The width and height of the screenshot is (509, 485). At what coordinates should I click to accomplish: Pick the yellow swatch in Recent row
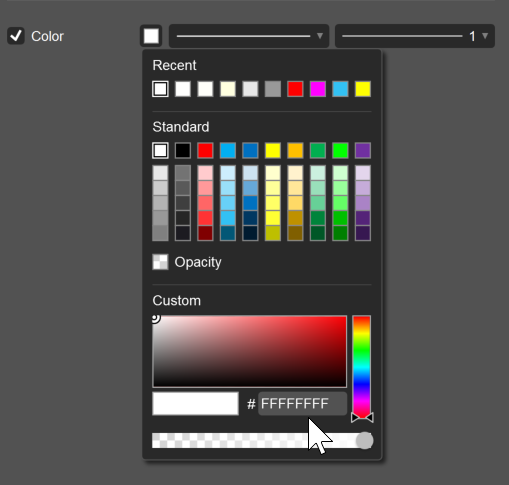363,89
